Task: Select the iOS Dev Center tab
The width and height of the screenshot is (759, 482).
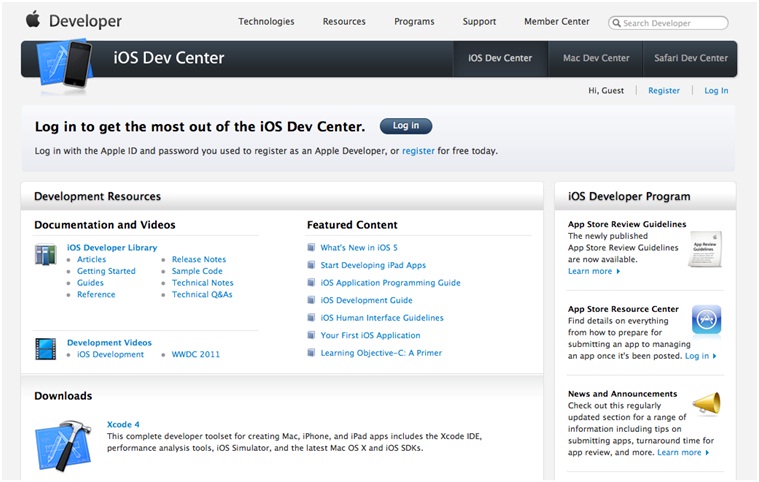Action: [500, 58]
